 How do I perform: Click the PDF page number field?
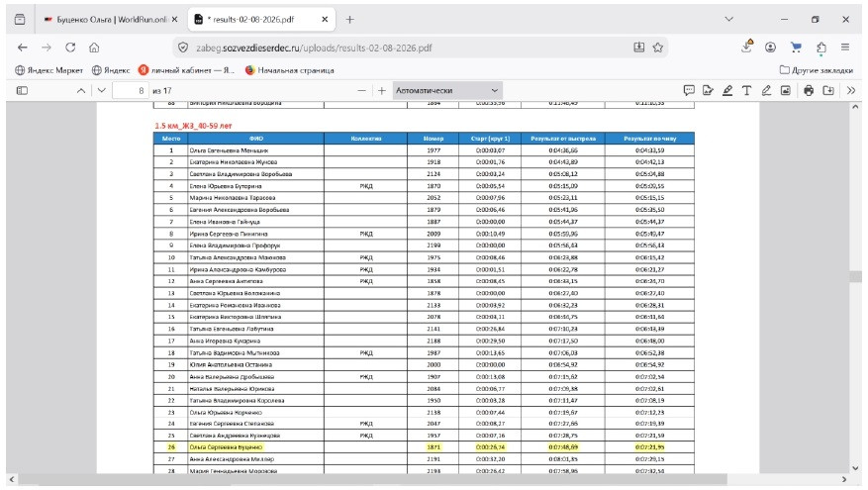point(130,90)
